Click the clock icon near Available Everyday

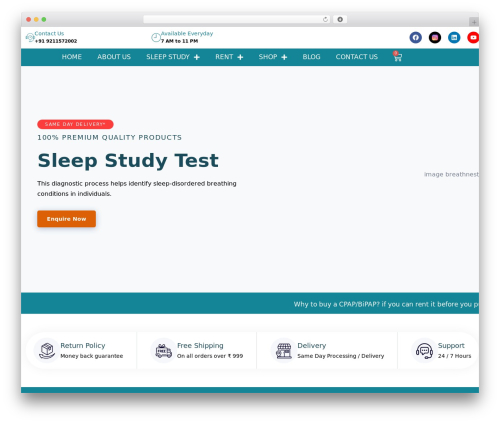coord(156,37)
